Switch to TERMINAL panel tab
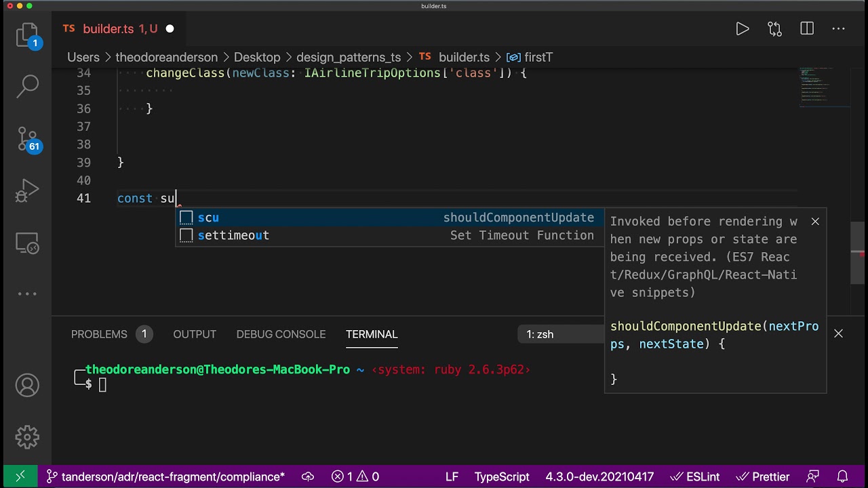This screenshot has width=868, height=488. tap(372, 334)
